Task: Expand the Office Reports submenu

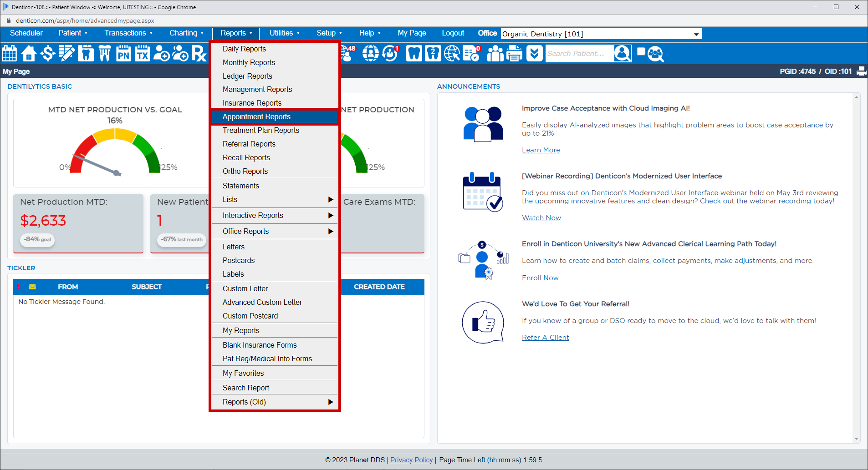Action: point(275,232)
